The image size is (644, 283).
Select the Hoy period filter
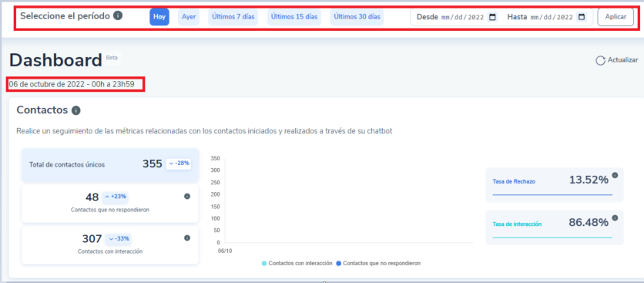pyautogui.click(x=159, y=17)
